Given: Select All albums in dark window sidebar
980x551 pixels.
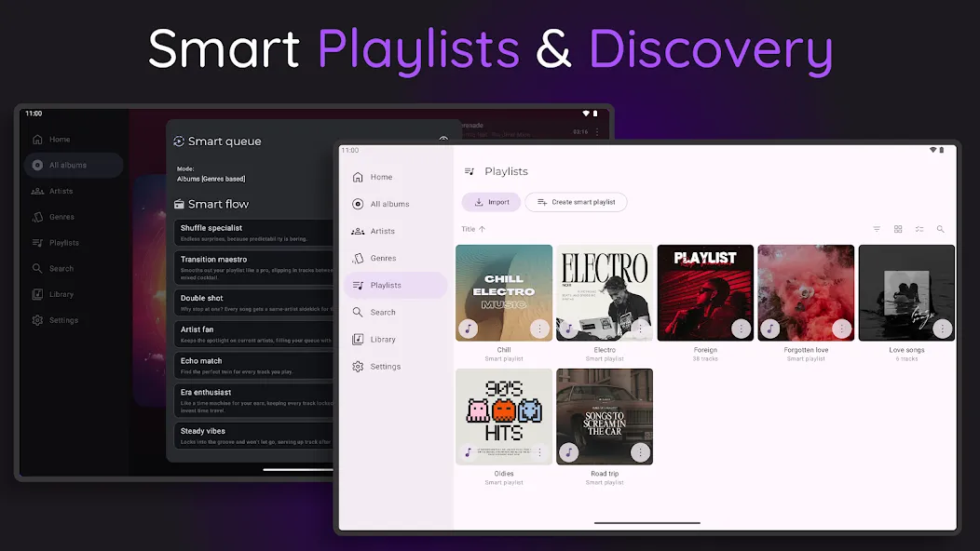Looking at the screenshot, I should point(74,165).
